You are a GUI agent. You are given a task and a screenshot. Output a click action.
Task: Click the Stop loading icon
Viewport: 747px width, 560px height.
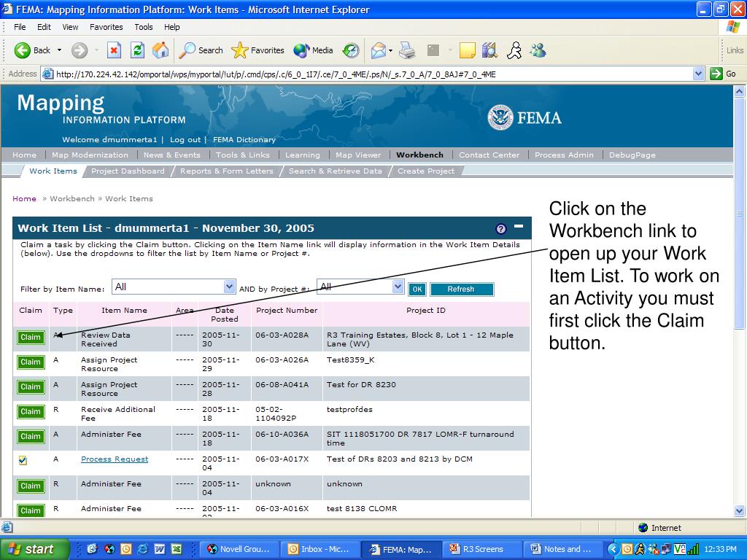[x=114, y=50]
